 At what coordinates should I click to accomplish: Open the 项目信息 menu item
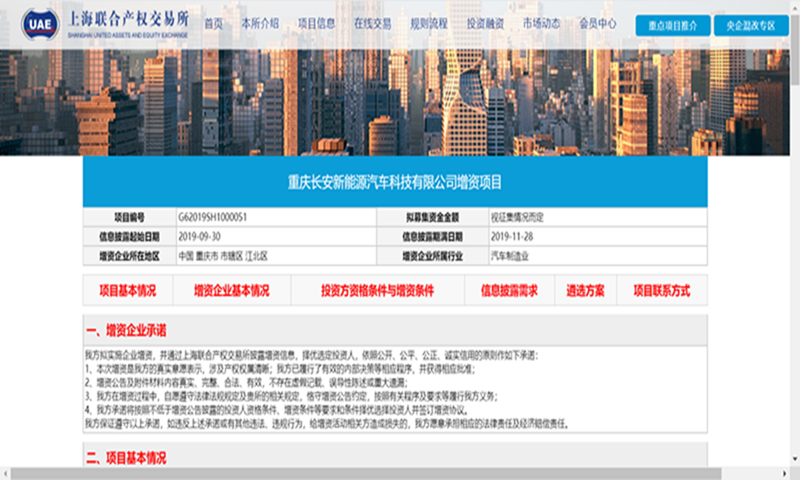pyautogui.click(x=316, y=23)
